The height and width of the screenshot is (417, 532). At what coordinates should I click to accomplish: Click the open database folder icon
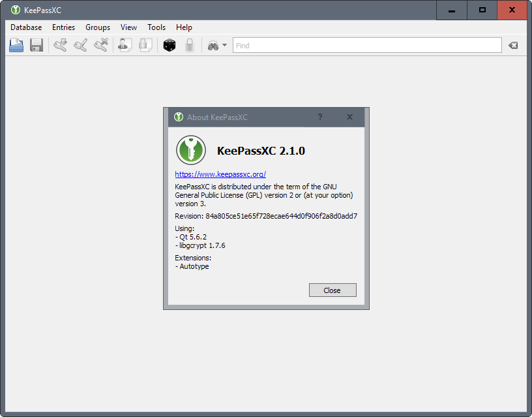[x=16, y=45]
